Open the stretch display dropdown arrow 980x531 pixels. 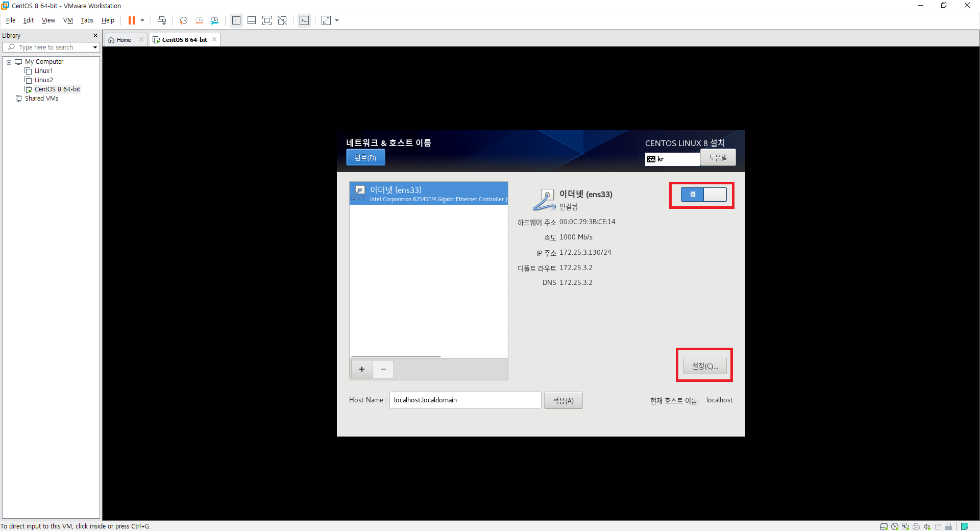tap(337, 20)
